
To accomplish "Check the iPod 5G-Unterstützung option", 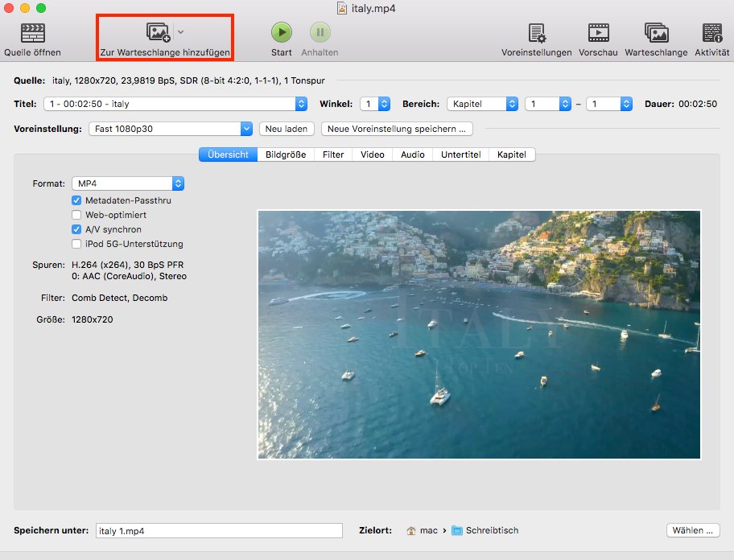I will tap(76, 244).
